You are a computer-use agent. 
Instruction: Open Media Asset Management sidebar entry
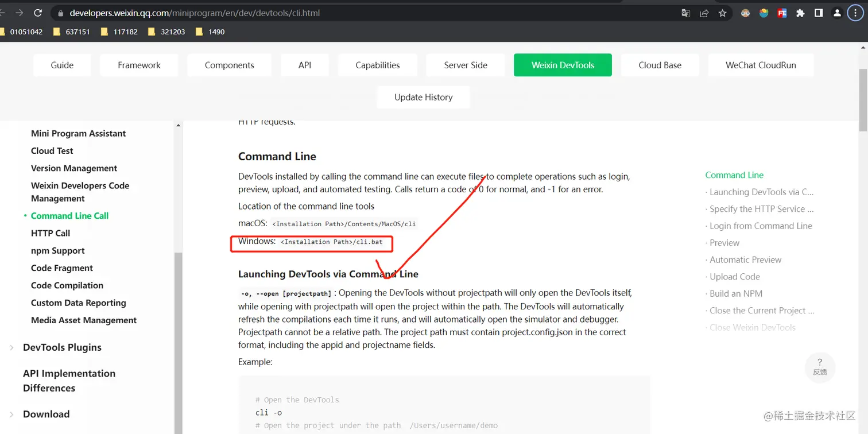click(x=84, y=320)
